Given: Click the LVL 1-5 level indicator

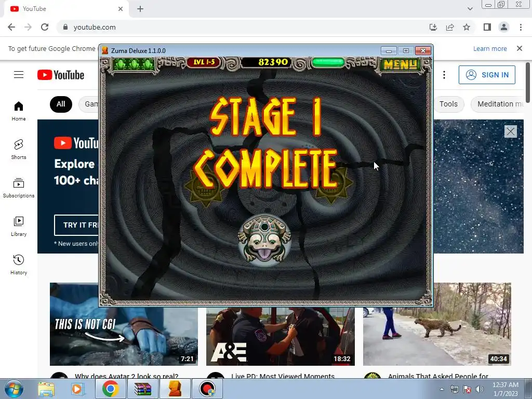Looking at the screenshot, I should 204,62.
